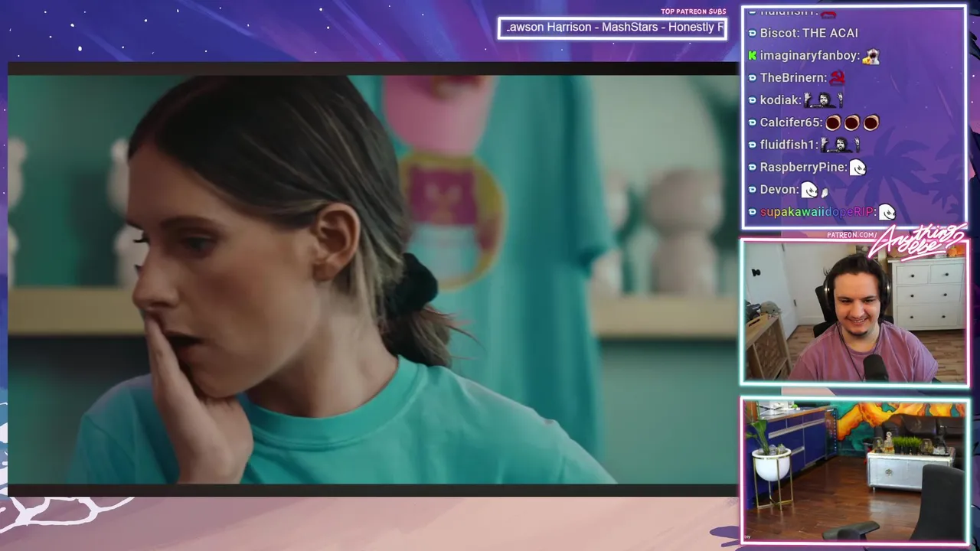
Task: Click the PATREON.COM link text above webcam
Action: (x=851, y=235)
